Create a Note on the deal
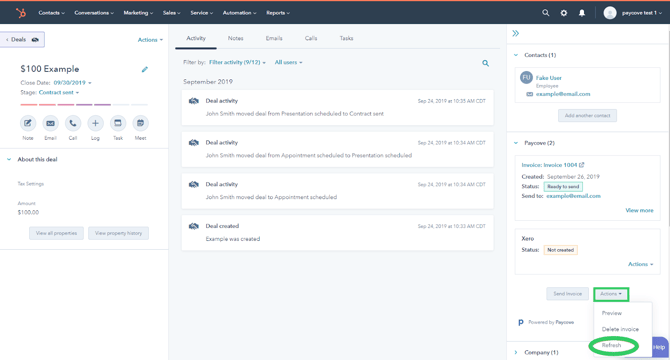The height and width of the screenshot is (360, 670). coord(28,123)
